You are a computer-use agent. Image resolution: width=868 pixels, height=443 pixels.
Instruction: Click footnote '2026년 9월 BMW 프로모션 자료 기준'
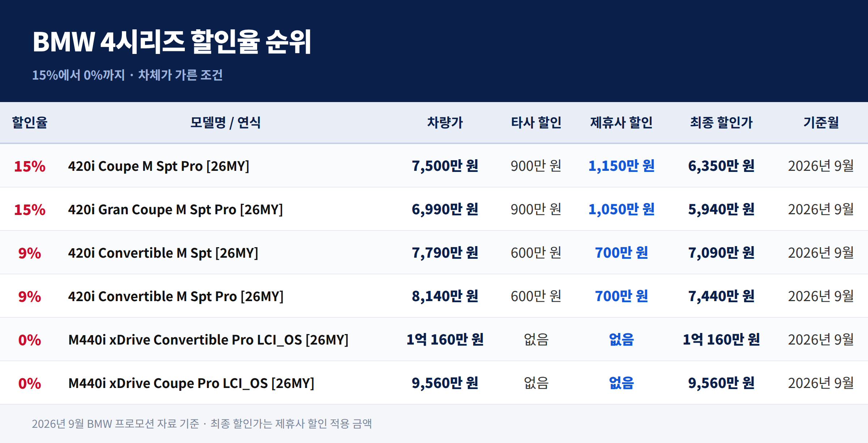pyautogui.click(x=115, y=423)
